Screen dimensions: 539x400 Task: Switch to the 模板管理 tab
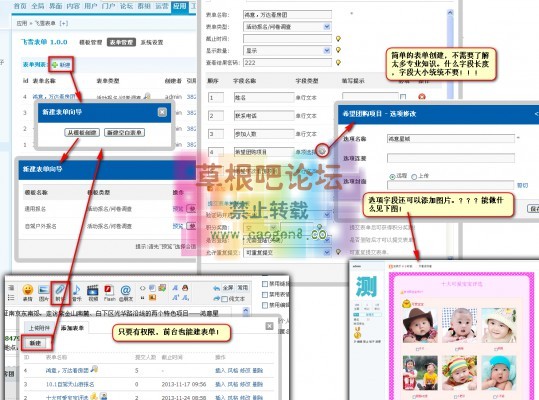tap(91, 42)
